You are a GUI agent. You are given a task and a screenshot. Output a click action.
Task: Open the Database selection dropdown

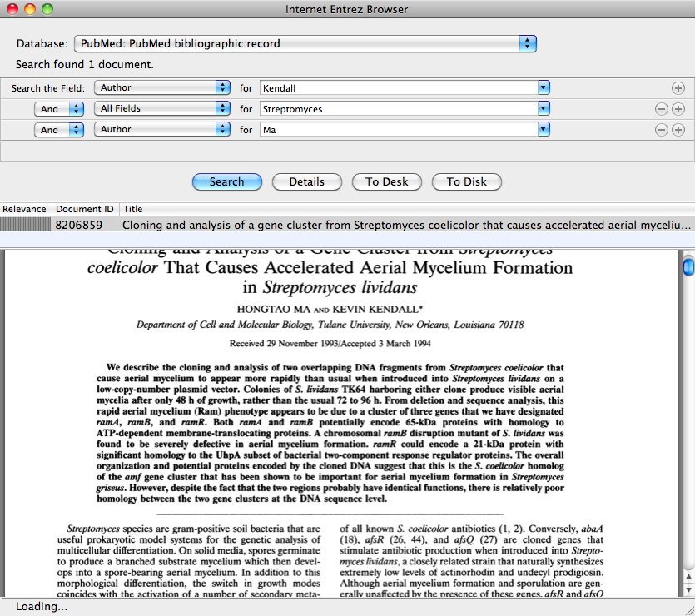(305, 43)
